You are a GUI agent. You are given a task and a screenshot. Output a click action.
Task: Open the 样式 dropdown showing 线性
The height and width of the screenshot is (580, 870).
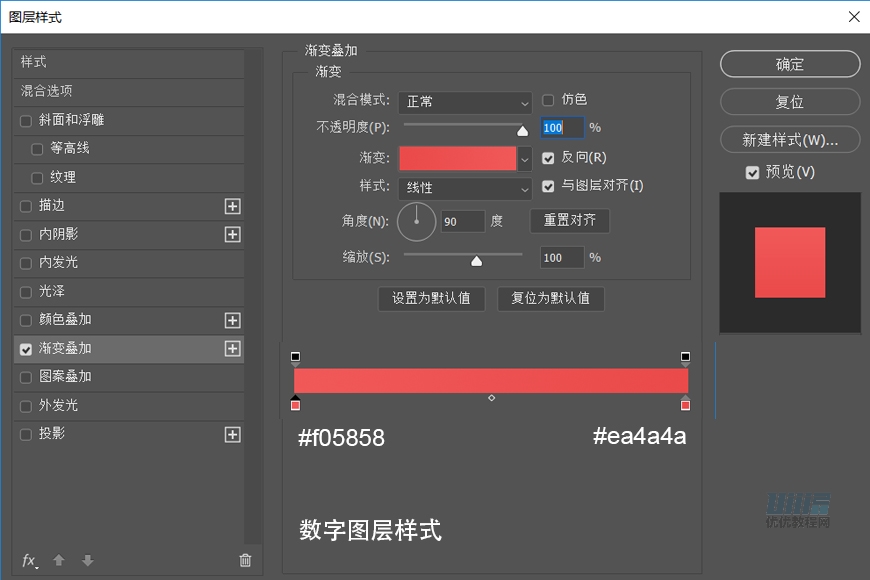pos(465,188)
